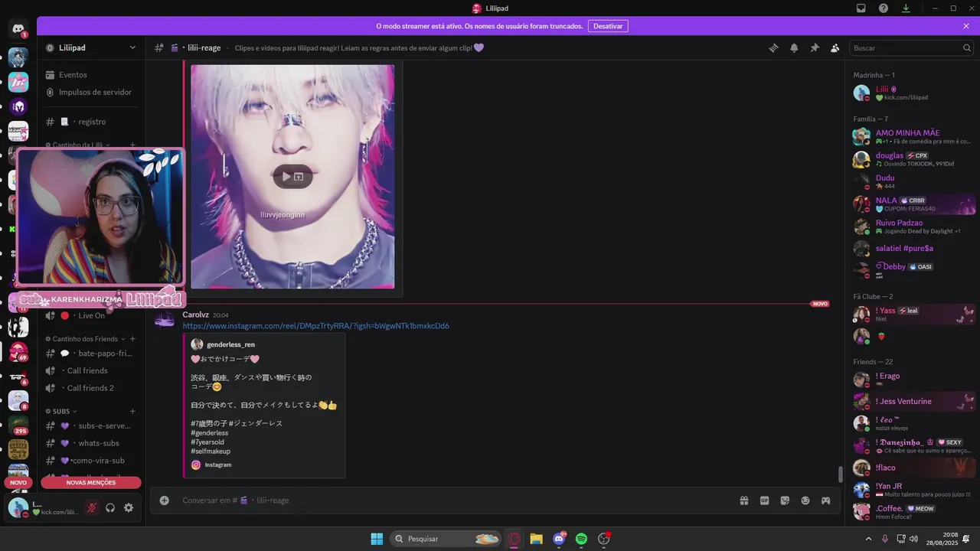Show pinned messages pin icon
Image resolution: width=980 pixels, height=551 pixels.
[x=815, y=47]
